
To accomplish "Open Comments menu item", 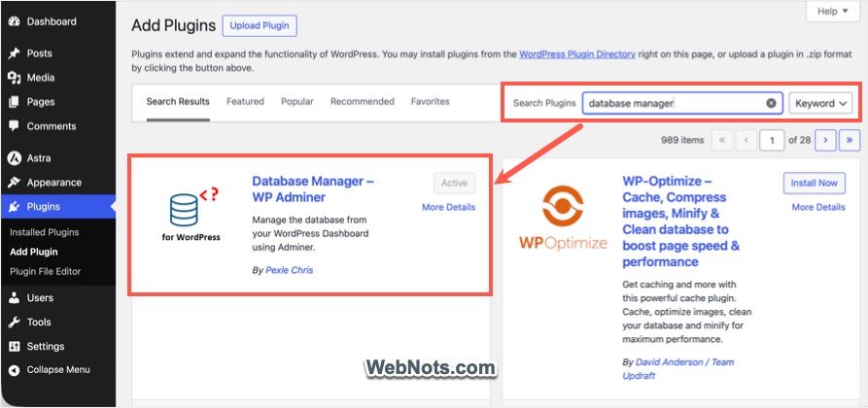I will pos(52,126).
